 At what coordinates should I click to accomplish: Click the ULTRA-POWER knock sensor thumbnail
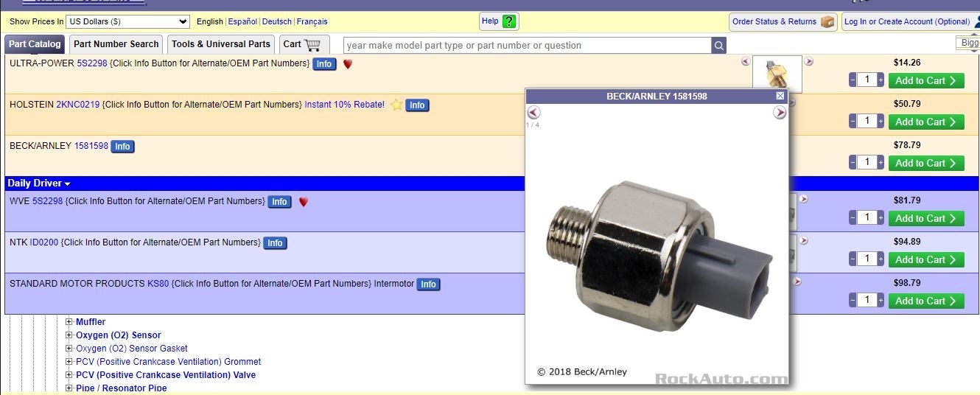777,74
